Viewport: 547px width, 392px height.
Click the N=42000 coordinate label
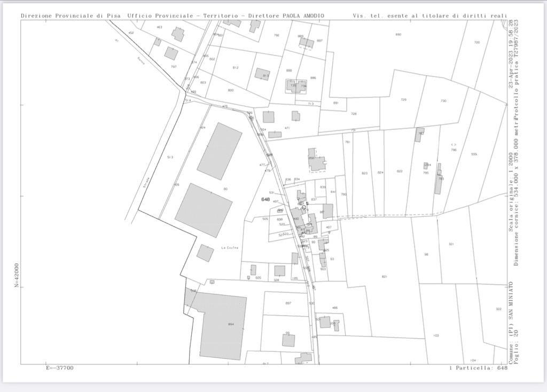tap(17, 275)
